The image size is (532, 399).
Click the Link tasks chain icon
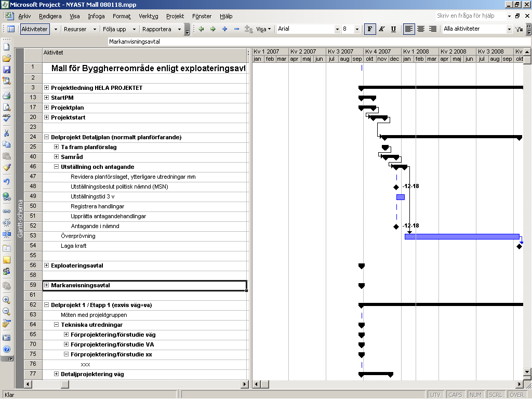coord(6,211)
